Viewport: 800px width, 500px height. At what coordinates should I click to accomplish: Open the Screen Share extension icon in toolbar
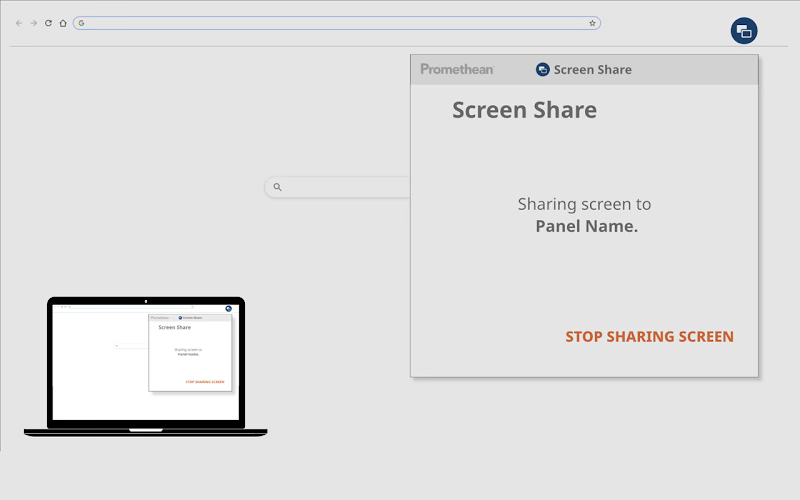point(743,31)
